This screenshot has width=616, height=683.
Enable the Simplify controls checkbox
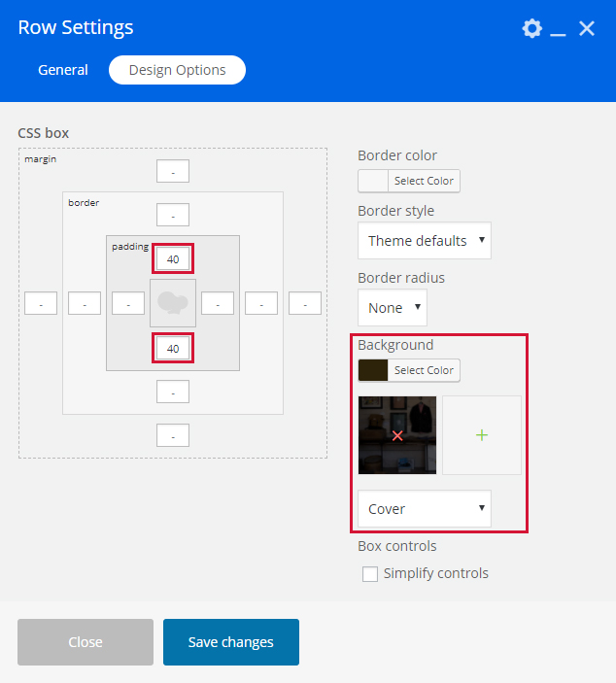click(370, 573)
